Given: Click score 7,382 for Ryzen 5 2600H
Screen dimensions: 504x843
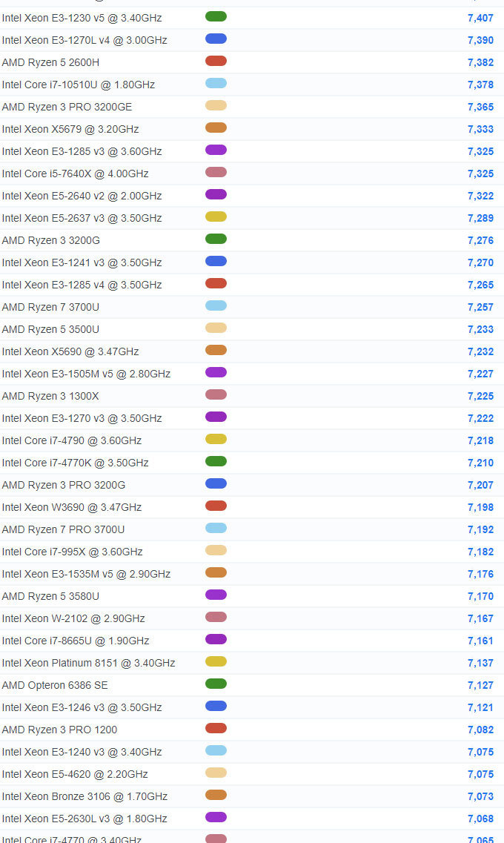Looking at the screenshot, I should 480,62.
